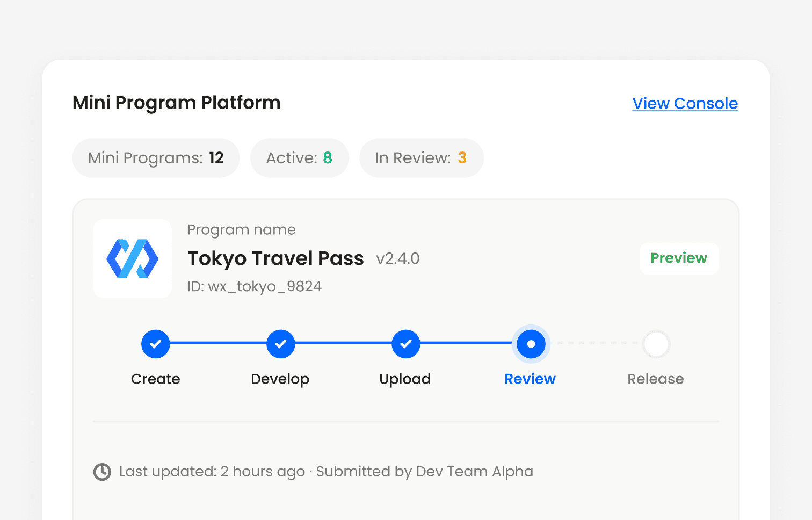Click the clock icon beside Last updated

[102, 472]
